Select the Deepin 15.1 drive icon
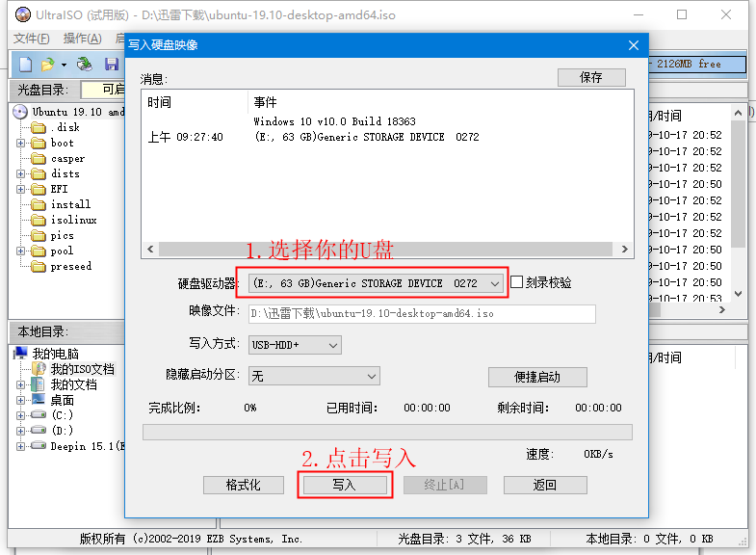Image resolution: width=756 pixels, height=555 pixels. point(39,446)
